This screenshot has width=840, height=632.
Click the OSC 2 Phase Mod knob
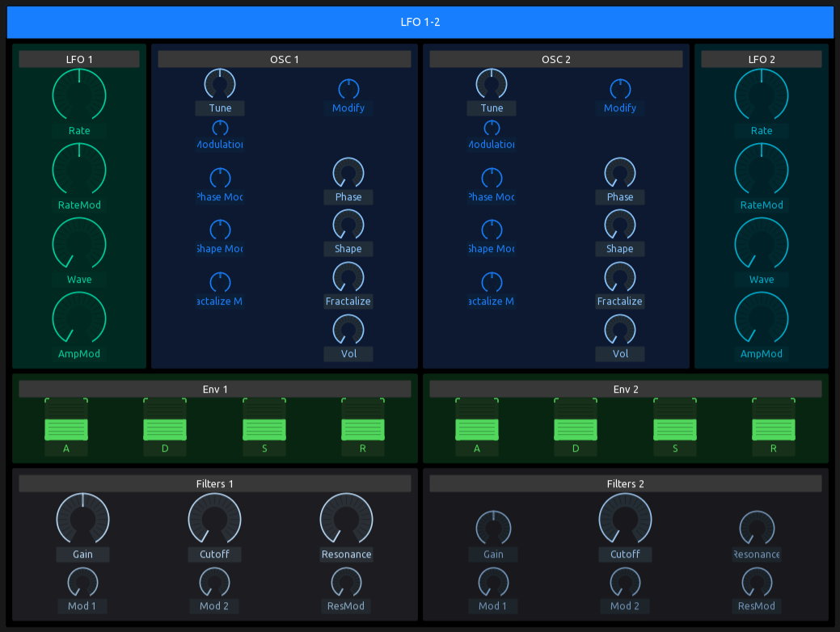click(492, 179)
